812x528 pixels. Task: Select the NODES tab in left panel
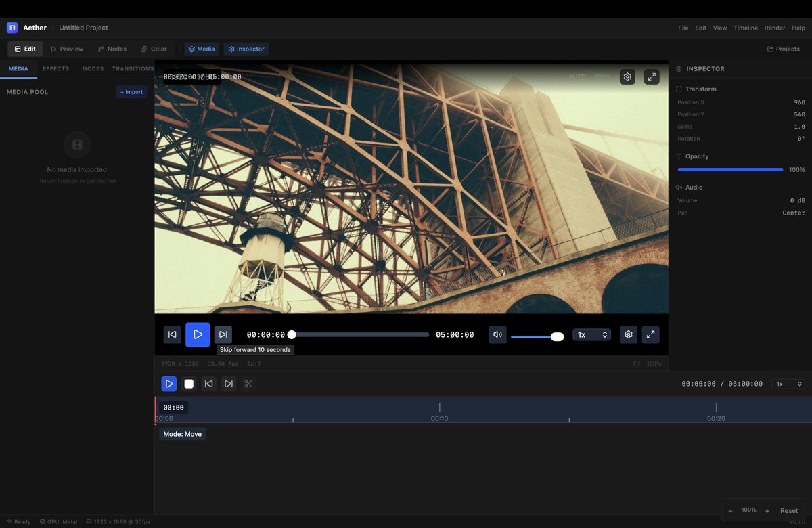(x=93, y=69)
